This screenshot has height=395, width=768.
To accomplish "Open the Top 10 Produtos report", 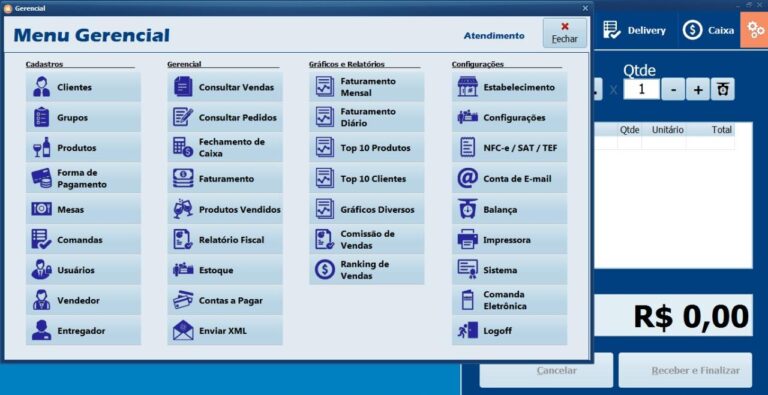I will pyautogui.click(x=366, y=148).
